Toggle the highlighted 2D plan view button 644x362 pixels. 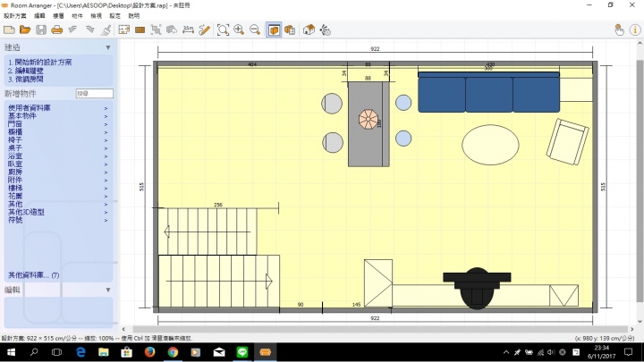274,30
